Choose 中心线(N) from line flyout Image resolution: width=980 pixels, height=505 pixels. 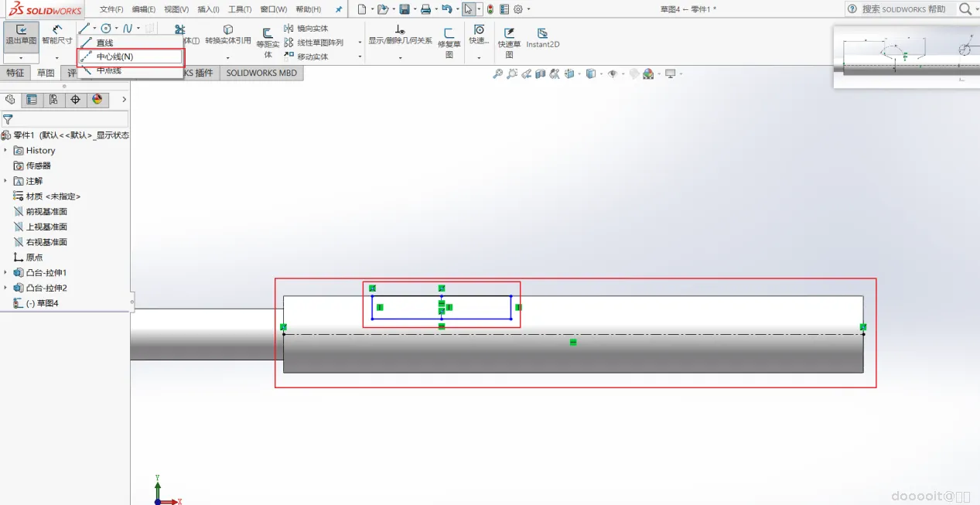(131, 57)
